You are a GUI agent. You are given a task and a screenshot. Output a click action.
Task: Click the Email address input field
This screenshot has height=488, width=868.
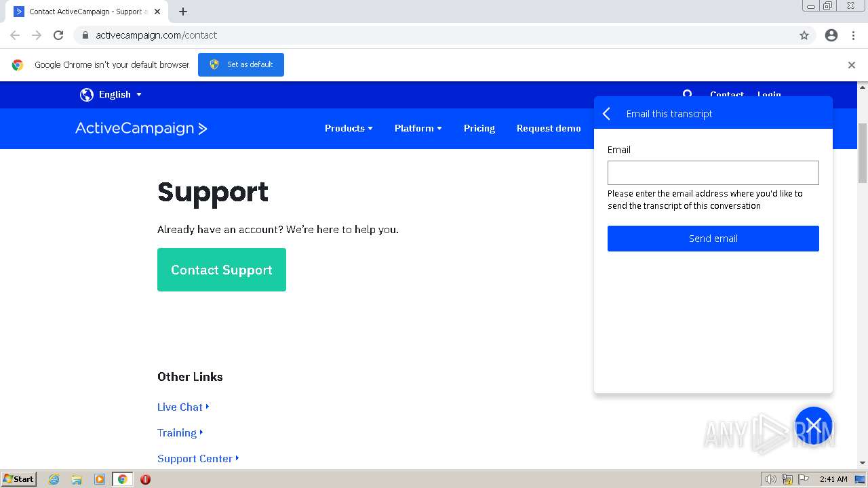click(x=713, y=173)
